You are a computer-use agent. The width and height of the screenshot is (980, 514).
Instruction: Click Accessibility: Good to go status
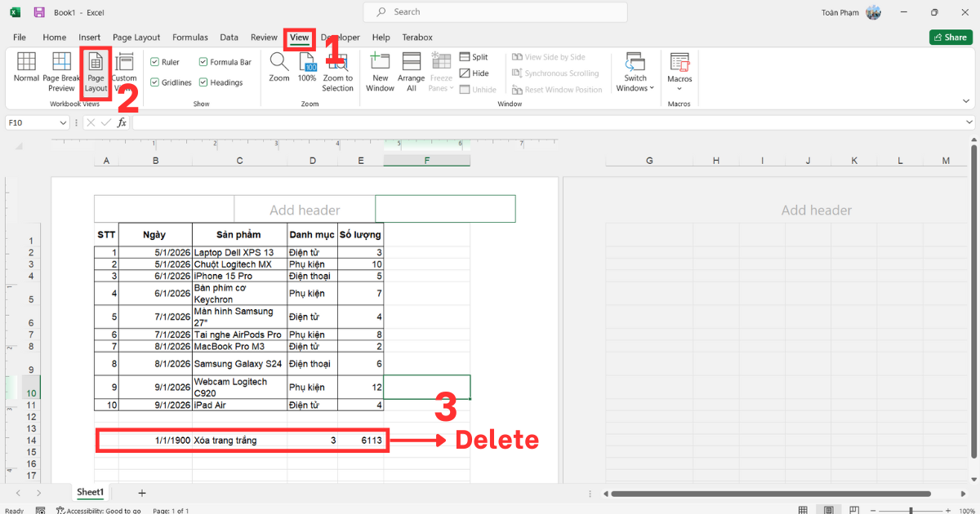[99, 511]
